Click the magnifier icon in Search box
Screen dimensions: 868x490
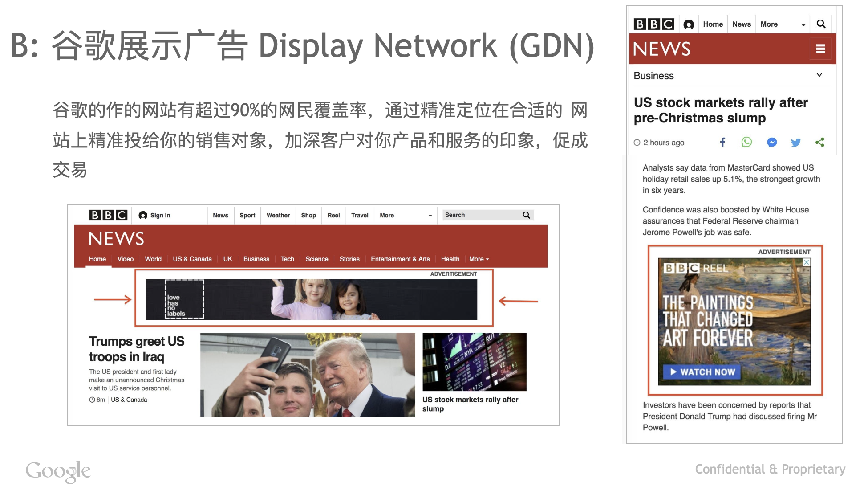(526, 215)
